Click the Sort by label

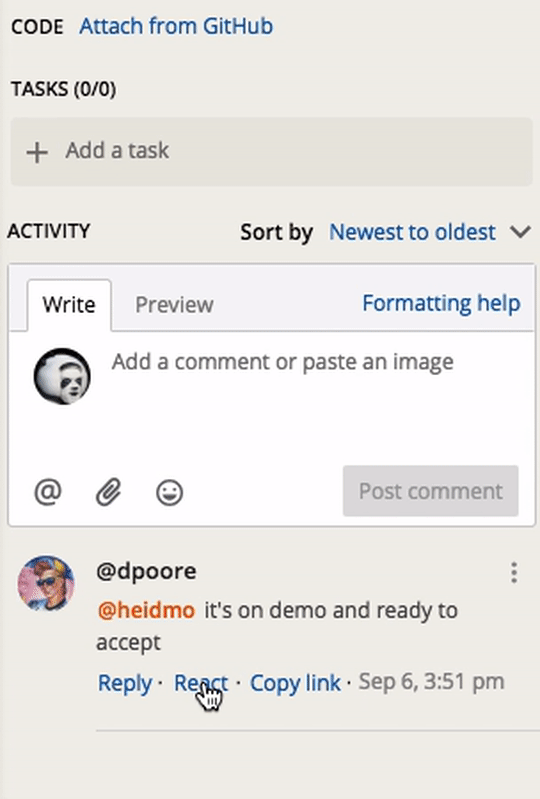point(277,232)
